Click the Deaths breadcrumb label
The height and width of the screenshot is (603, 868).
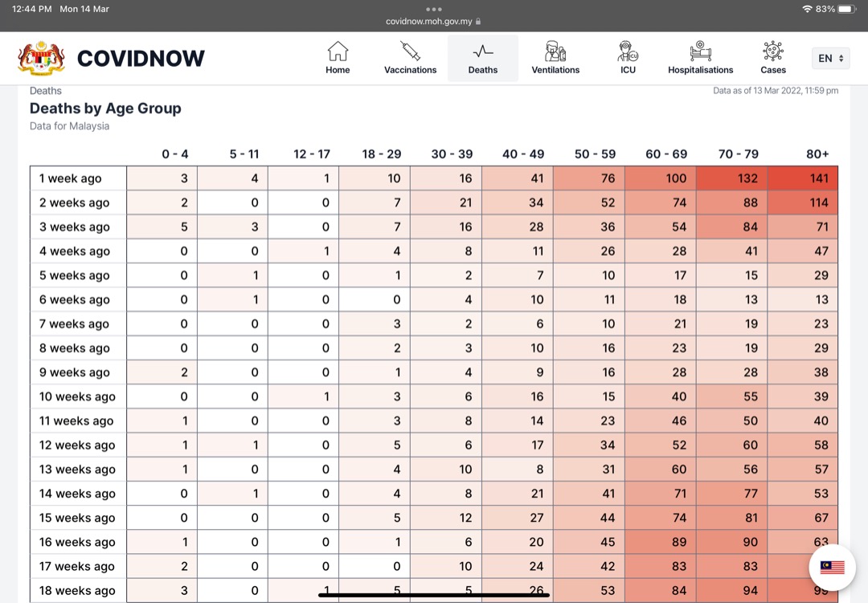click(x=45, y=91)
